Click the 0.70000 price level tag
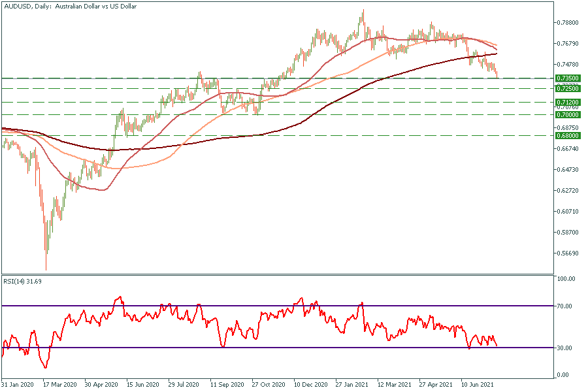588x392 pixels. coord(568,114)
